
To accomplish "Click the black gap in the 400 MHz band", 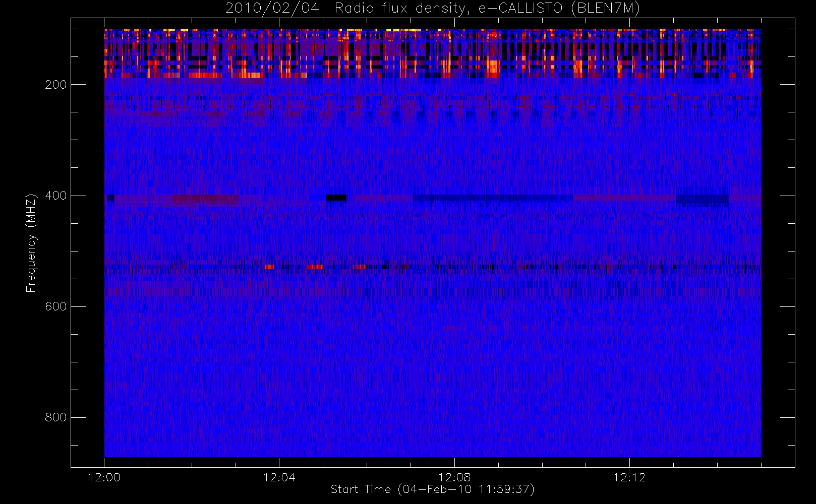I will (x=336, y=198).
